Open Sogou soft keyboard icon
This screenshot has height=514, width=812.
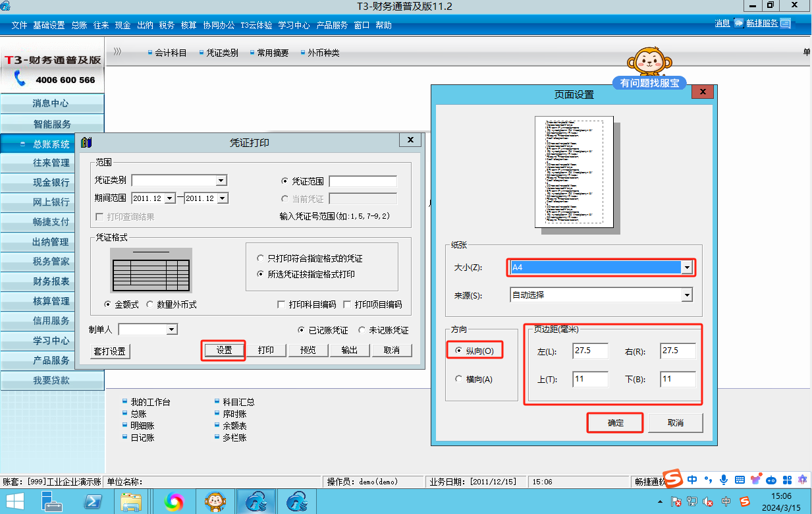[x=740, y=479]
